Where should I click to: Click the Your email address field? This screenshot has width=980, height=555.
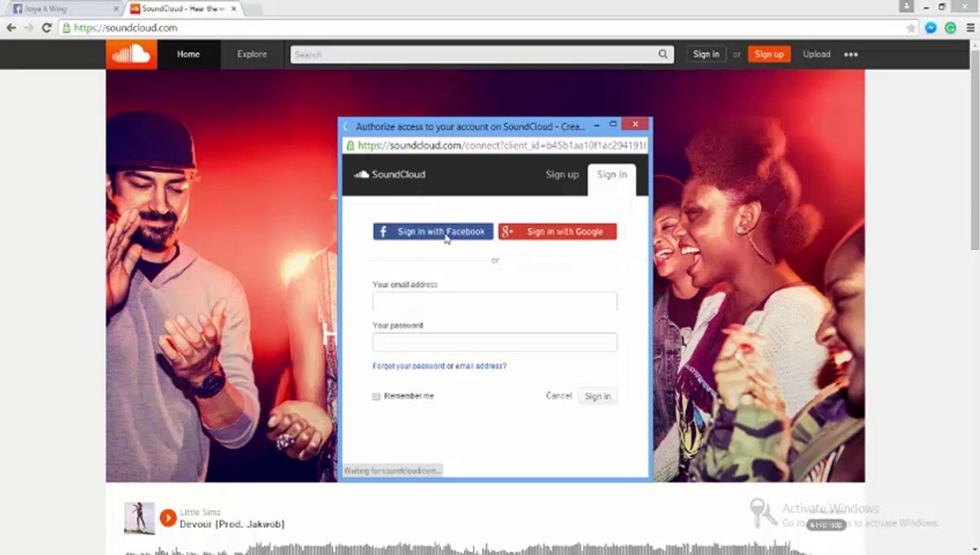coord(495,301)
